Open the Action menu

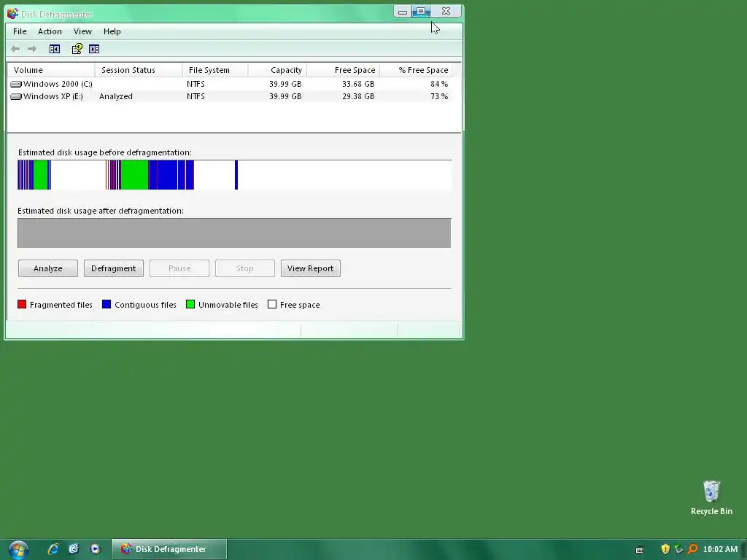(x=50, y=31)
